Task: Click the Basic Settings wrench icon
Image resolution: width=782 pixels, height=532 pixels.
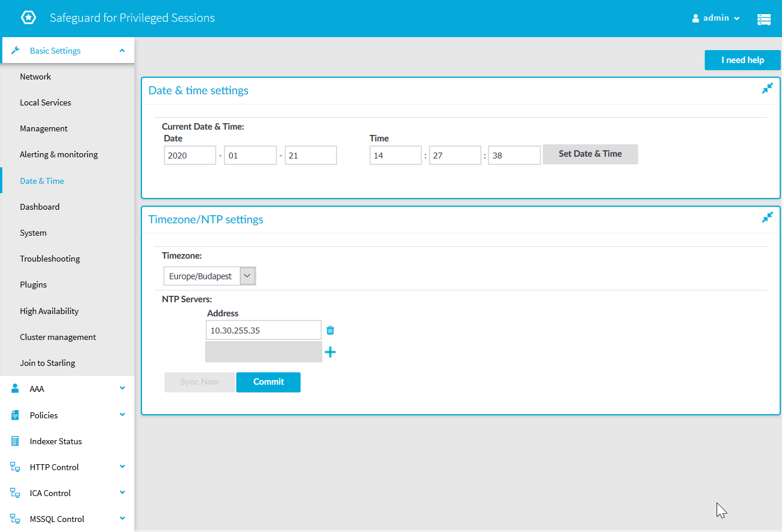Action: pyautogui.click(x=15, y=51)
